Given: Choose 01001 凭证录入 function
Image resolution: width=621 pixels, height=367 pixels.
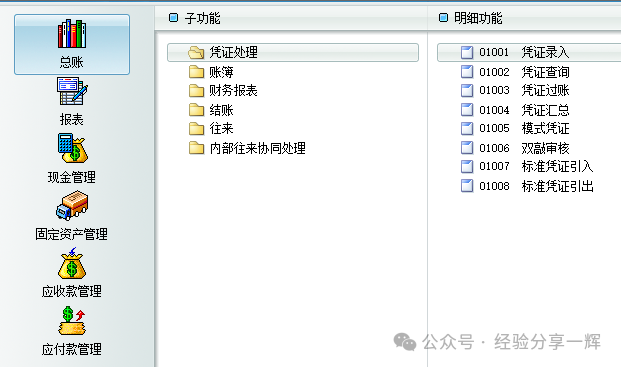Looking at the screenshot, I should (529, 52).
